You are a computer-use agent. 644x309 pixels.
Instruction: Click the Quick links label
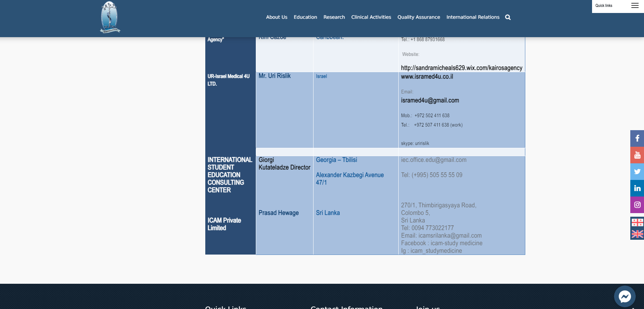pyautogui.click(x=604, y=5)
